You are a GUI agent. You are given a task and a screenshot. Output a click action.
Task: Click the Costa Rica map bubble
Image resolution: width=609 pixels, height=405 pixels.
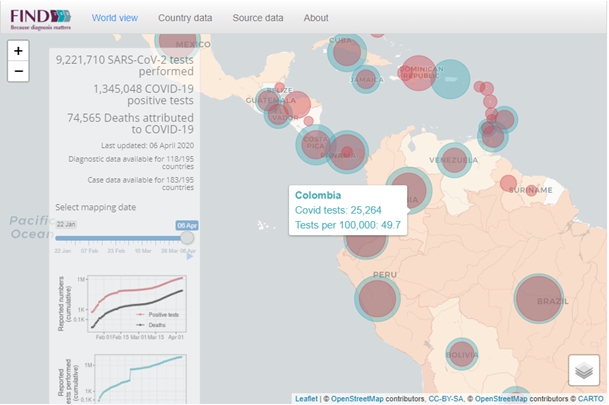tap(315, 144)
